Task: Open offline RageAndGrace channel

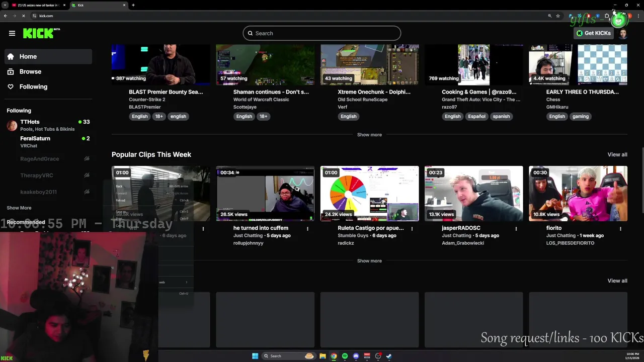Action: tap(48, 159)
